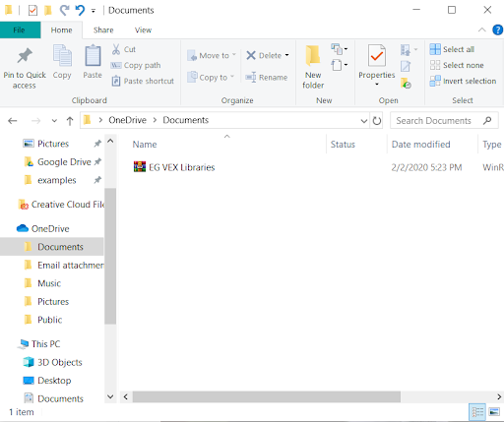Open the Move to dropdown

point(212,55)
